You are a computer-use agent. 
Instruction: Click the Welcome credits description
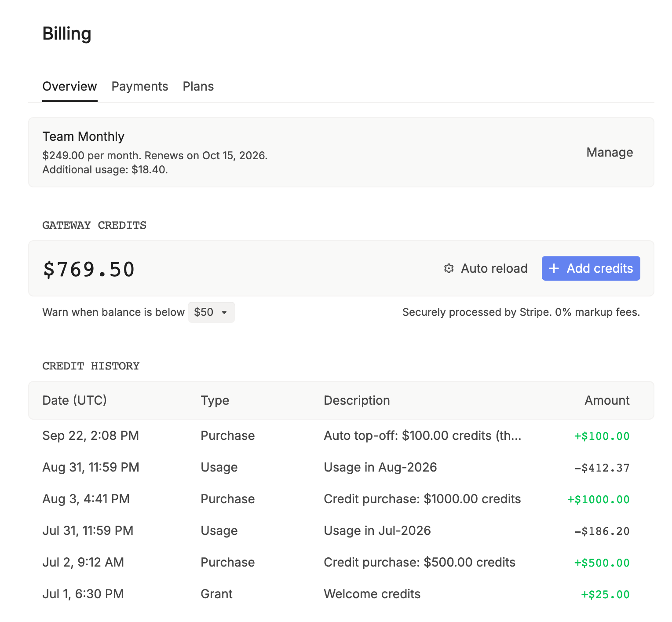tap(372, 594)
